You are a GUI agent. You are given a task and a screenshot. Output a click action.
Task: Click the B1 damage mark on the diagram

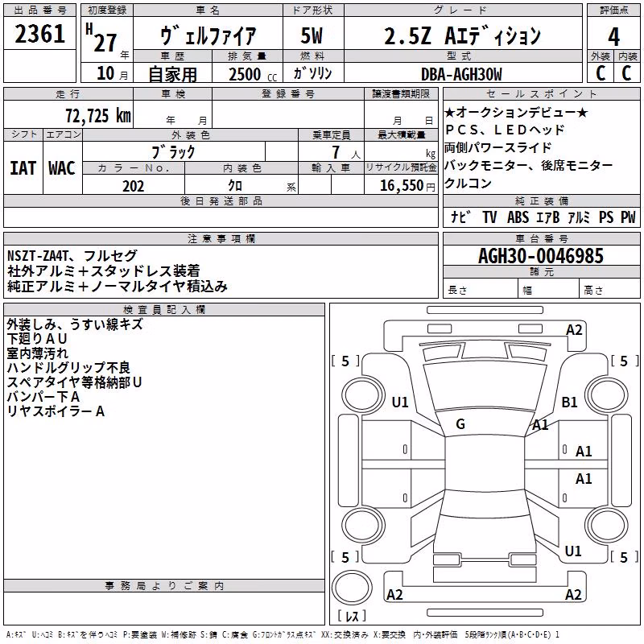569,402
